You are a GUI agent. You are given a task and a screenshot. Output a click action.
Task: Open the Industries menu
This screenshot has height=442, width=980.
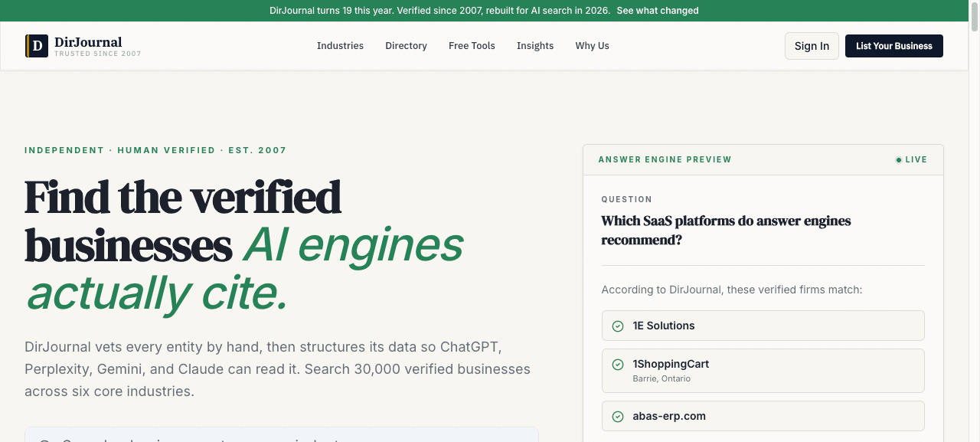click(340, 46)
